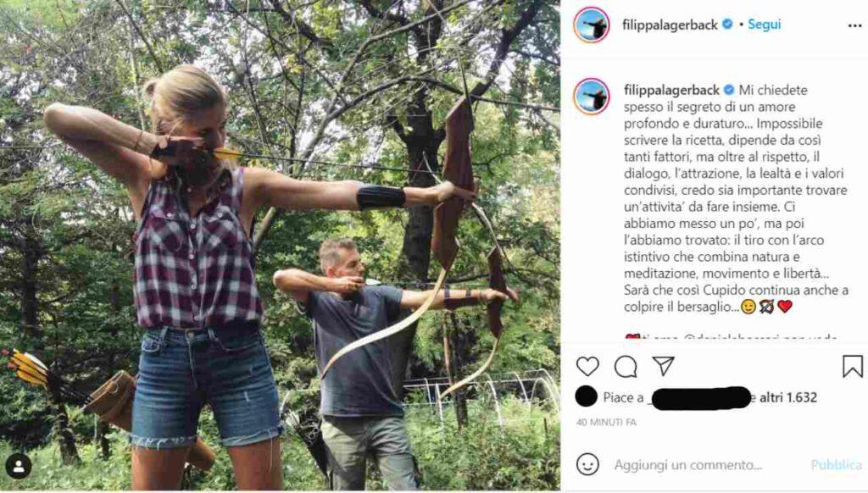Open the emoji picker smiley icon
868x493 pixels.
587,464
